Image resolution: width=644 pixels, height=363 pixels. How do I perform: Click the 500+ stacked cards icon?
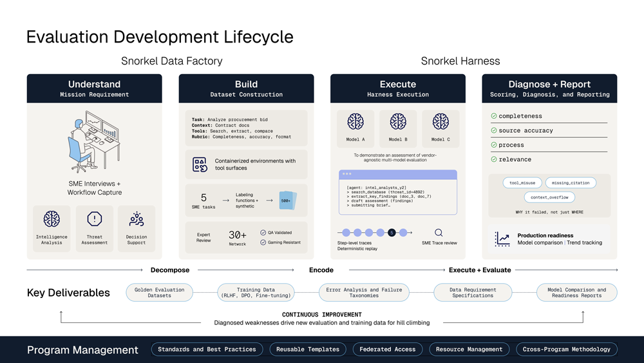[287, 201]
